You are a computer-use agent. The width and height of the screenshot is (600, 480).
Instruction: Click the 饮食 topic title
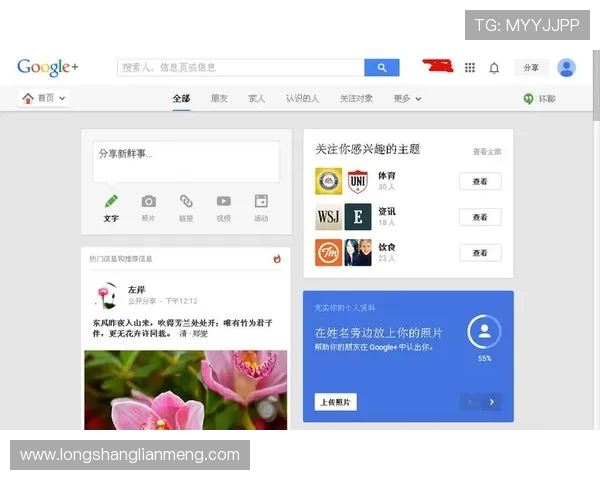click(387, 247)
